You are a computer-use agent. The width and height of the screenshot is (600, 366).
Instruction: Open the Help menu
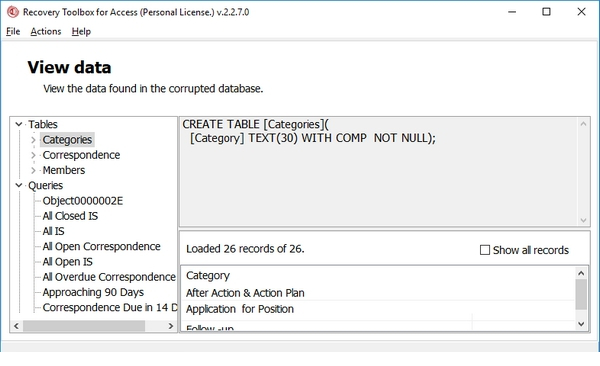click(x=81, y=31)
